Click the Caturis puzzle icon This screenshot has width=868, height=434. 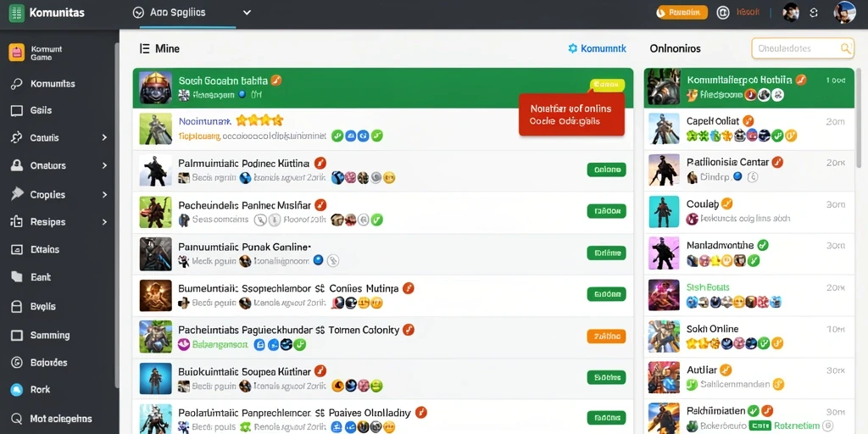(x=17, y=137)
